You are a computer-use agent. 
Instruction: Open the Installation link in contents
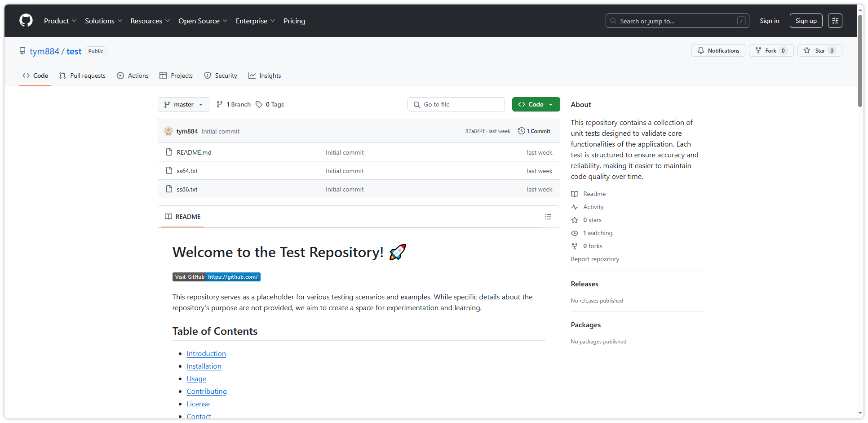[x=204, y=366]
